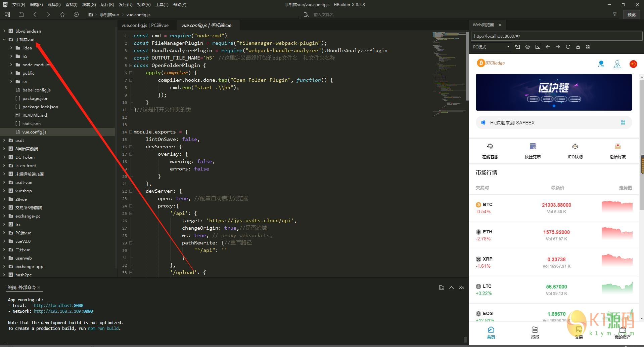The width and height of the screenshot is (644, 347).
Task: Switch to vue.config.js | PC端vue tab
Action: pos(145,25)
